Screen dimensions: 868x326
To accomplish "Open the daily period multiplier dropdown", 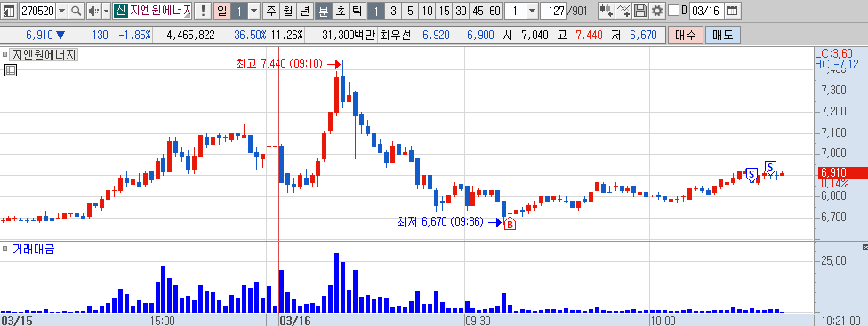I will (253, 11).
